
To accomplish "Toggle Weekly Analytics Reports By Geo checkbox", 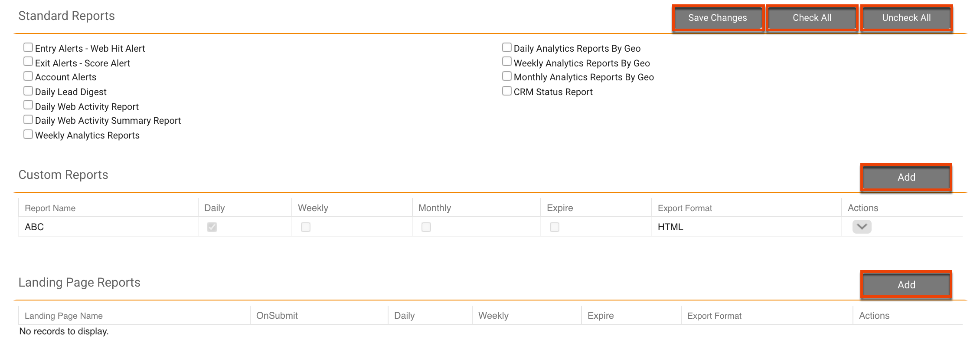I will (x=506, y=62).
